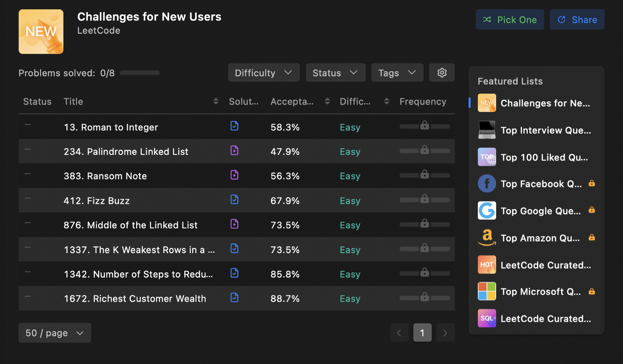
Task: Click the Top Google Questions logo icon
Action: [486, 210]
